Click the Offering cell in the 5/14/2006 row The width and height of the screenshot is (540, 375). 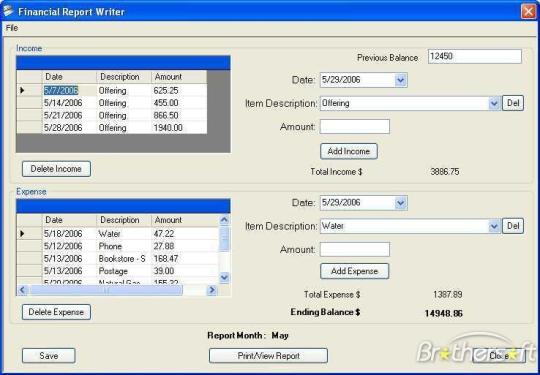coord(124,103)
